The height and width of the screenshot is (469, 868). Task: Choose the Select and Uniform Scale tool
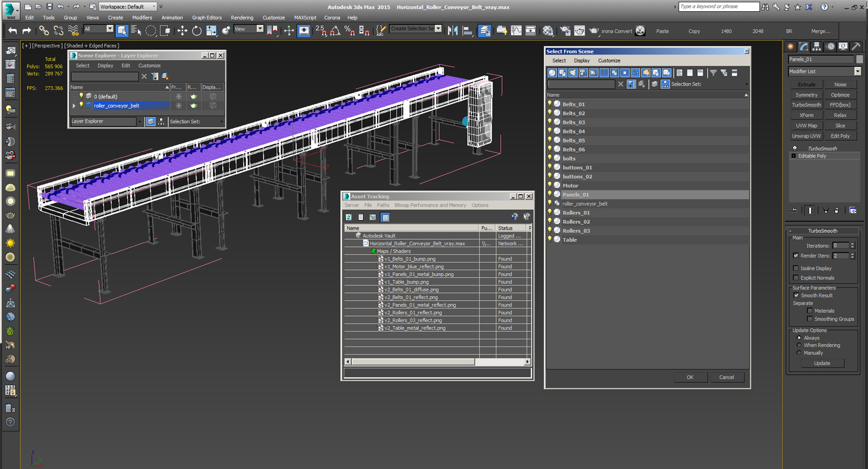211,30
